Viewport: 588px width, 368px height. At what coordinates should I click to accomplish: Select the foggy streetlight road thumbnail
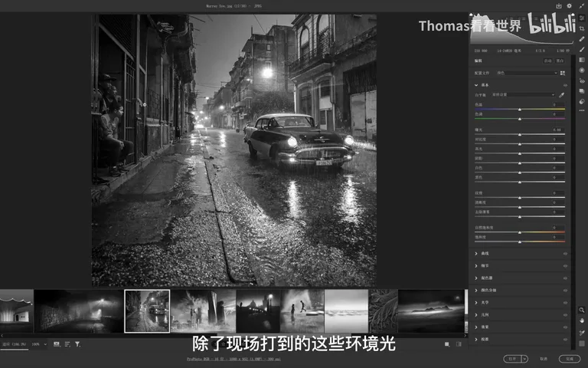pos(79,311)
